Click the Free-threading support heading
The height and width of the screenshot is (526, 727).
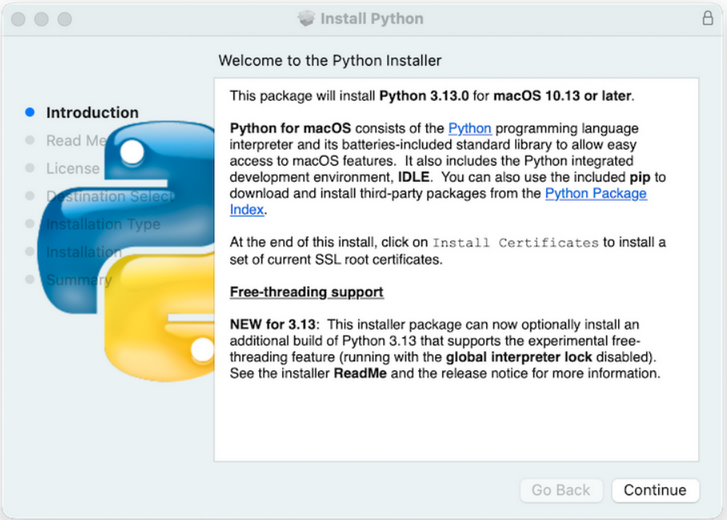point(306,292)
